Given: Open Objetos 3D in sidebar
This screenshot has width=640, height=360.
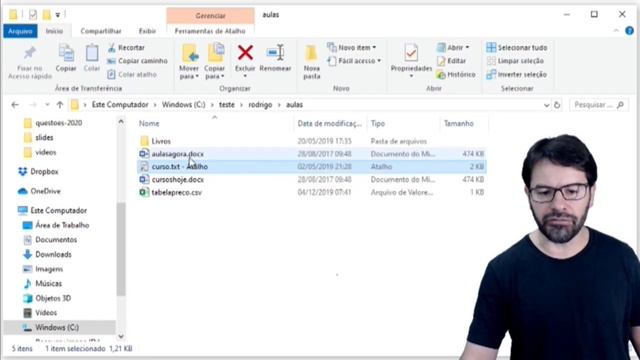Looking at the screenshot, I should click(53, 298).
